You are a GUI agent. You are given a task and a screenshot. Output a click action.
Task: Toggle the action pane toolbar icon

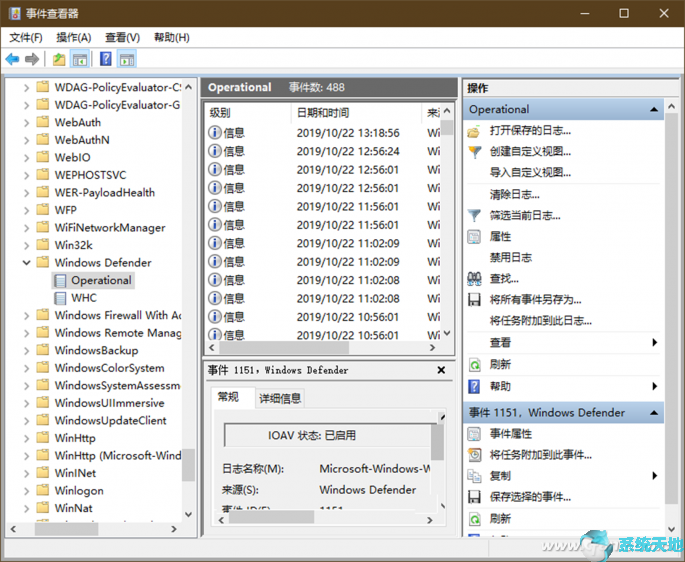click(127, 59)
